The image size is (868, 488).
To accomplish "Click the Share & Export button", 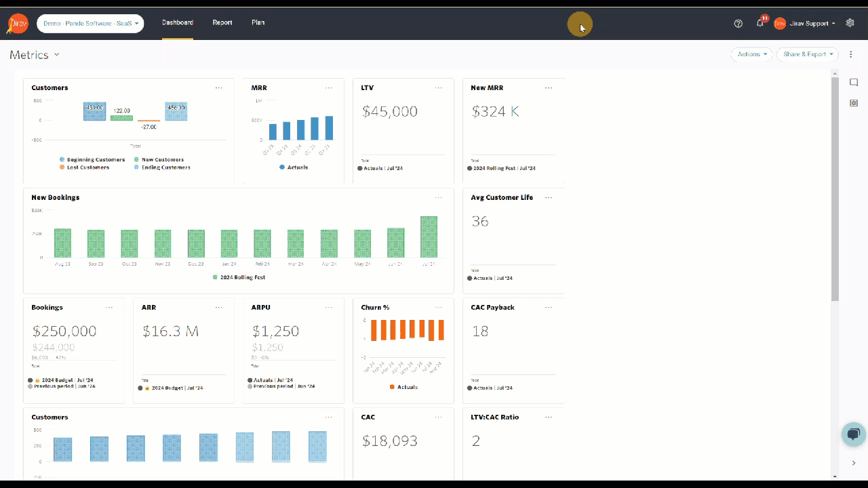I will point(807,54).
